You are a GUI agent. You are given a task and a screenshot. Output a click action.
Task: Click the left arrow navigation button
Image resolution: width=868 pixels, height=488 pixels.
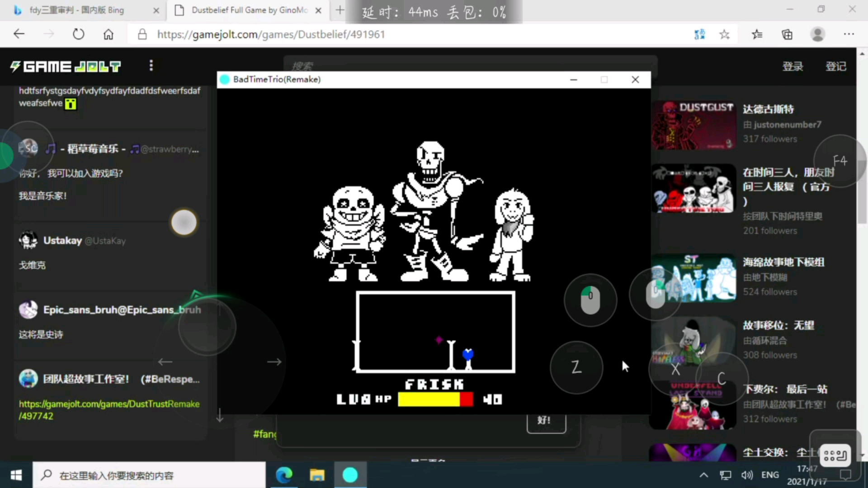coord(165,361)
